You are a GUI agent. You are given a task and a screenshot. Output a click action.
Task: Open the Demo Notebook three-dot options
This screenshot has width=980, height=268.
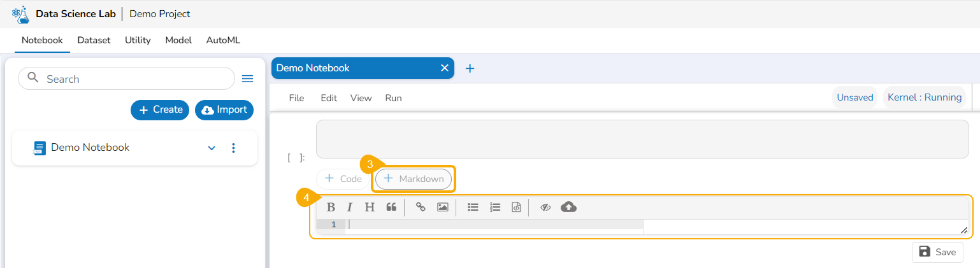click(233, 148)
